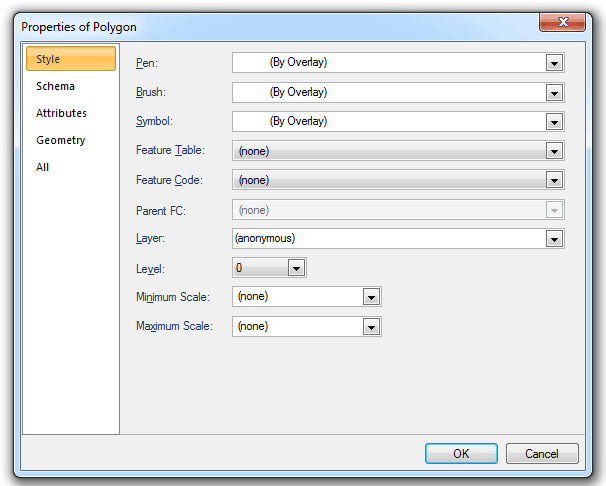Viewport: 606px width, 486px height.
Task: Open the Feature Table dropdown arrow
Action: 554,151
